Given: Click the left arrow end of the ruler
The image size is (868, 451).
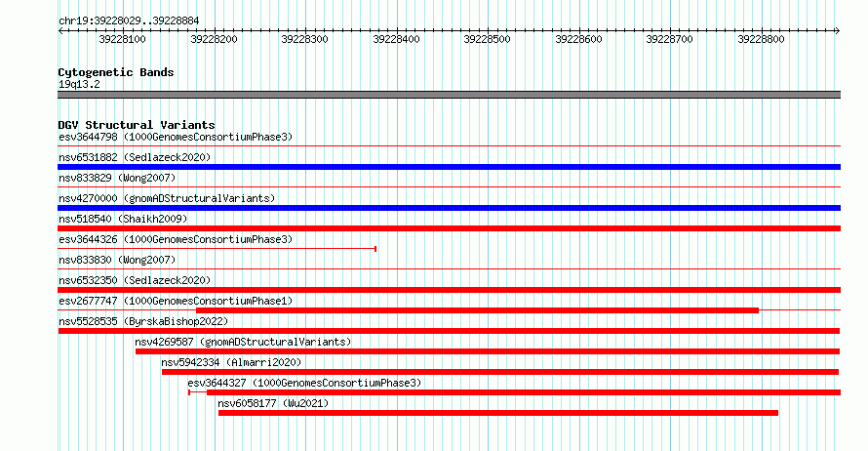Looking at the screenshot, I should (x=60, y=31).
